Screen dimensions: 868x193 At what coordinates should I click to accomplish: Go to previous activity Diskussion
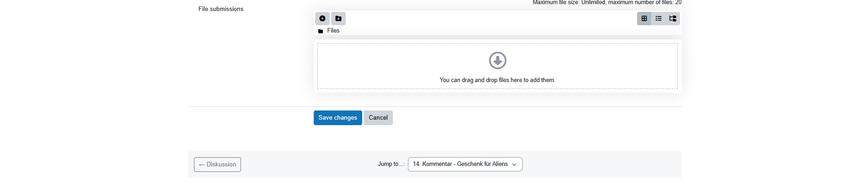click(x=217, y=165)
